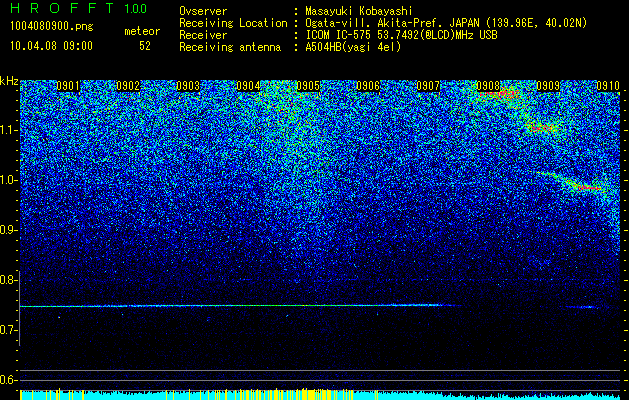The height and width of the screenshot is (400, 629).
Task: Click the ICOM IC-575 53.7492 MHz USB text
Action: pyautogui.click(x=402, y=35)
